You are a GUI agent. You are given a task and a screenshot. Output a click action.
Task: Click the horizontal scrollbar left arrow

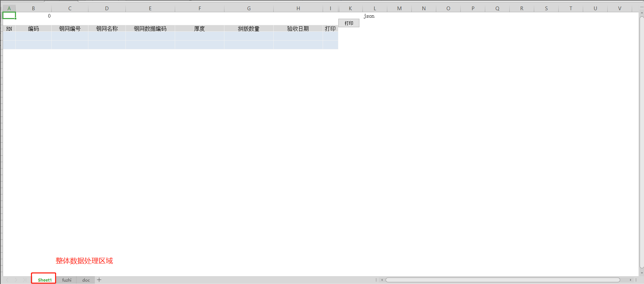[382, 280]
